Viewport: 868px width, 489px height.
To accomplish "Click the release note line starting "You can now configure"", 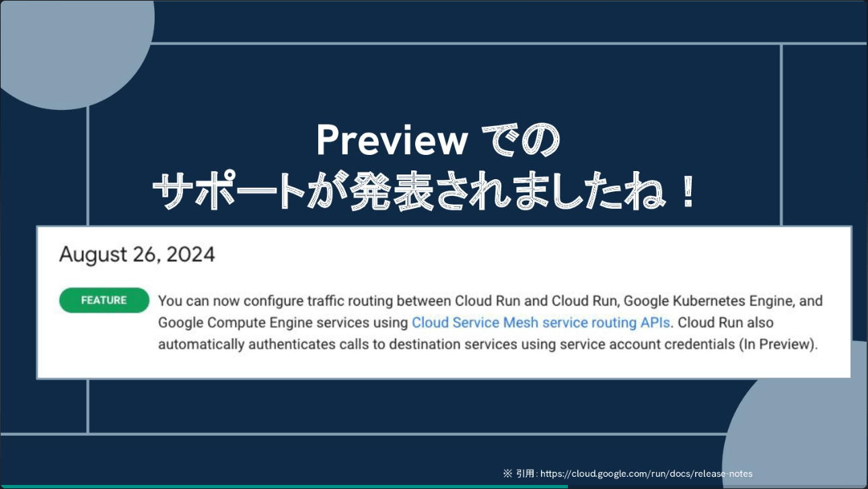I will pyautogui.click(x=491, y=300).
